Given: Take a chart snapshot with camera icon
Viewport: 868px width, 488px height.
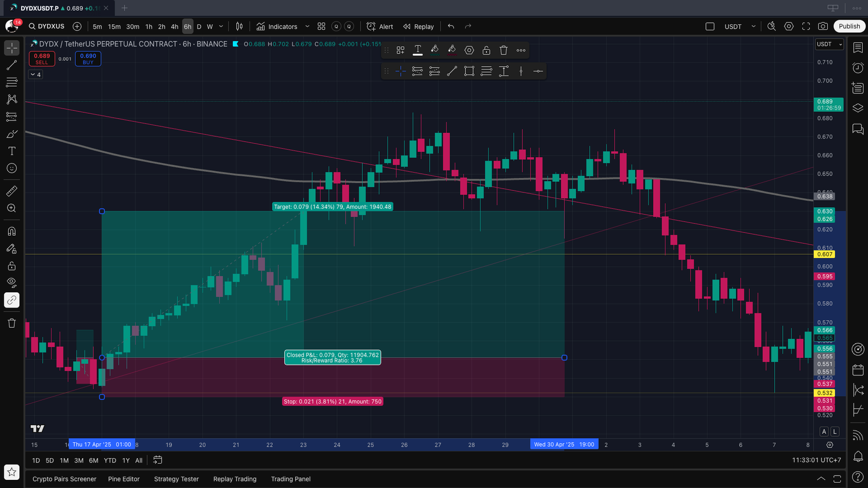Looking at the screenshot, I should pyautogui.click(x=823, y=26).
